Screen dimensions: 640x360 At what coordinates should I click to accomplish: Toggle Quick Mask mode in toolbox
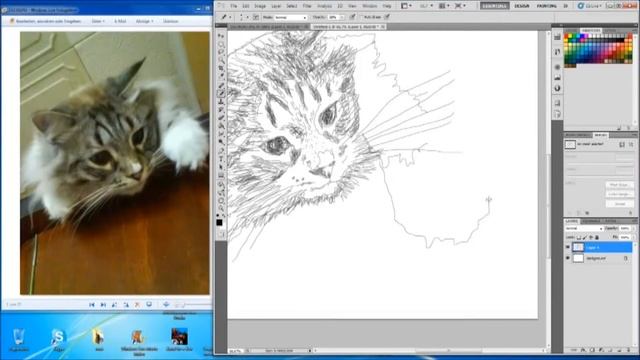pos(221,234)
